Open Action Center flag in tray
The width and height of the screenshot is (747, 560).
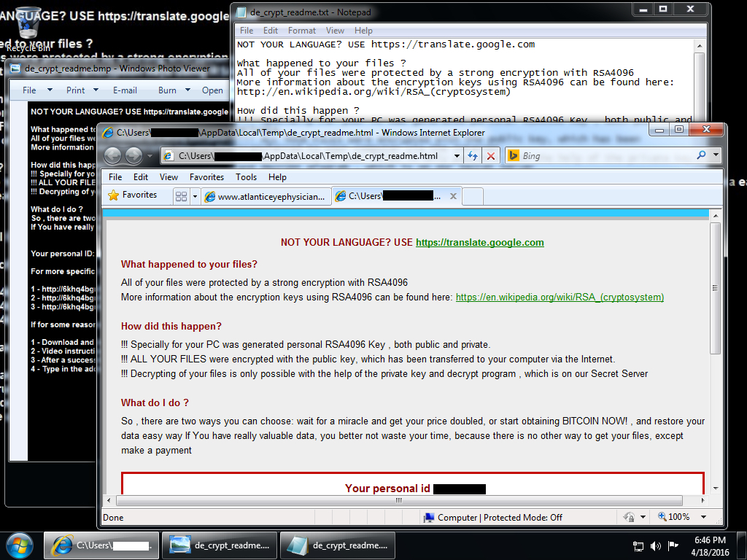pos(638,545)
